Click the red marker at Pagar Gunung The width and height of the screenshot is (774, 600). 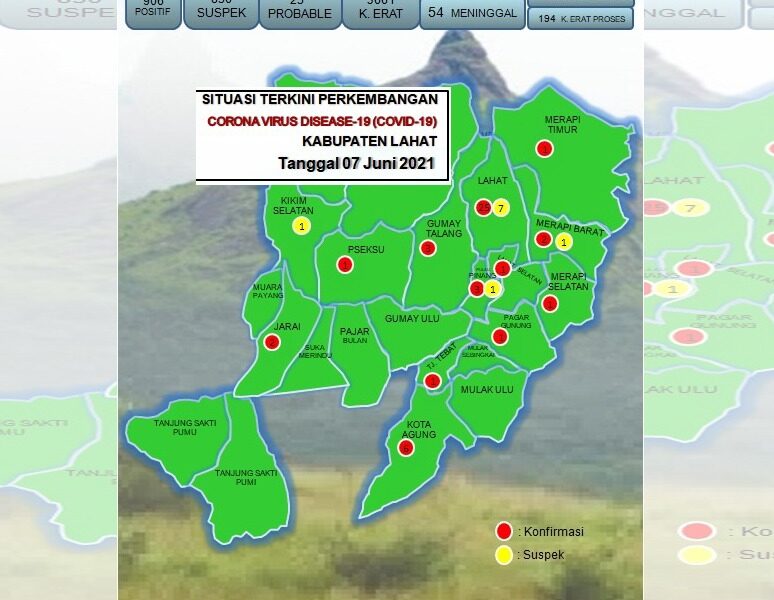(x=500, y=337)
